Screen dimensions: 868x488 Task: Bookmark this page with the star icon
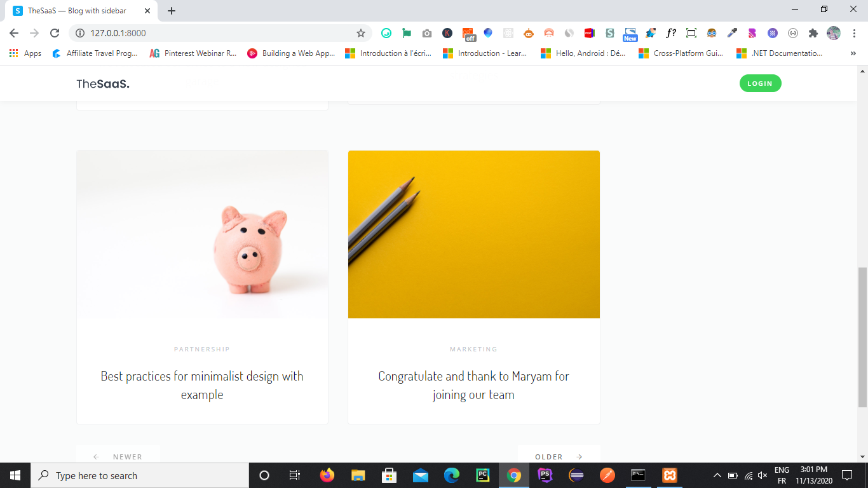pyautogui.click(x=361, y=33)
